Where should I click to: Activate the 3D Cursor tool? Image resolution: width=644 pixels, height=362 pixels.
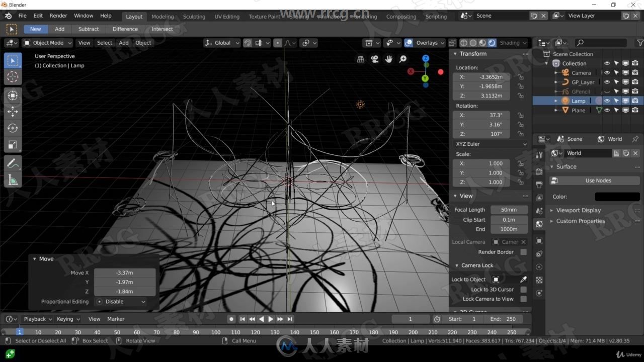point(13,77)
